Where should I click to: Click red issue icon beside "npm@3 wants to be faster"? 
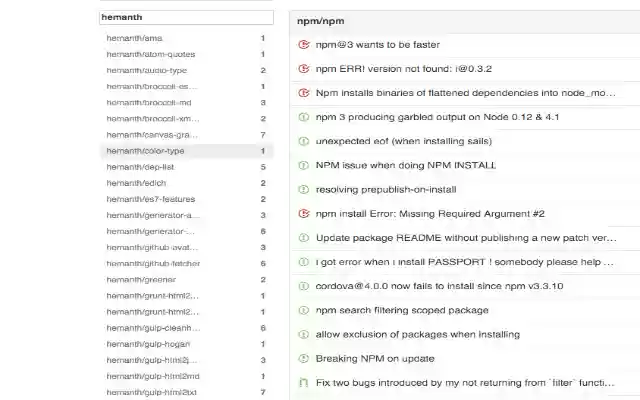[304, 45]
